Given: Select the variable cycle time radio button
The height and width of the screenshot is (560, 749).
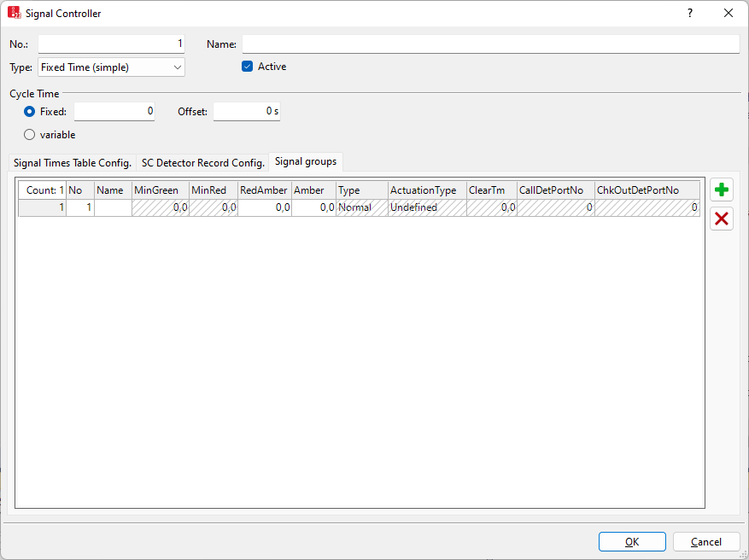Looking at the screenshot, I should tap(30, 134).
